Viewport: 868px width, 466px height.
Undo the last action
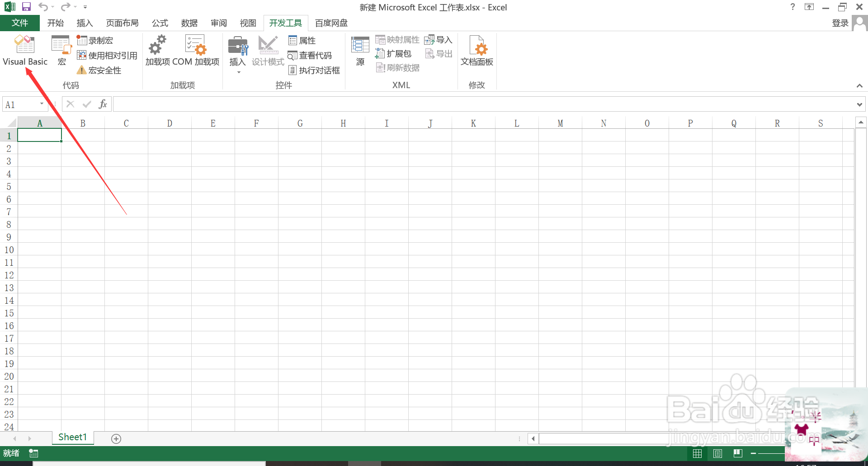pyautogui.click(x=43, y=7)
